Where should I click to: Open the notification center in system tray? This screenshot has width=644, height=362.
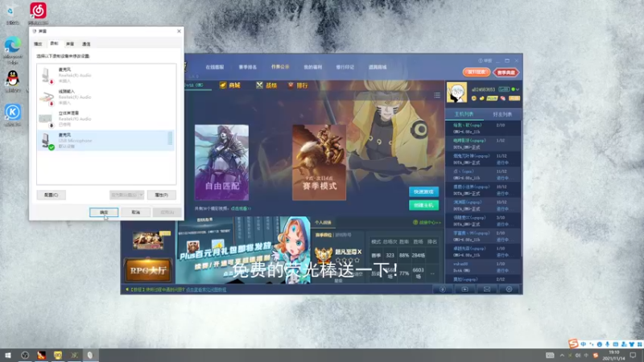[x=633, y=356]
